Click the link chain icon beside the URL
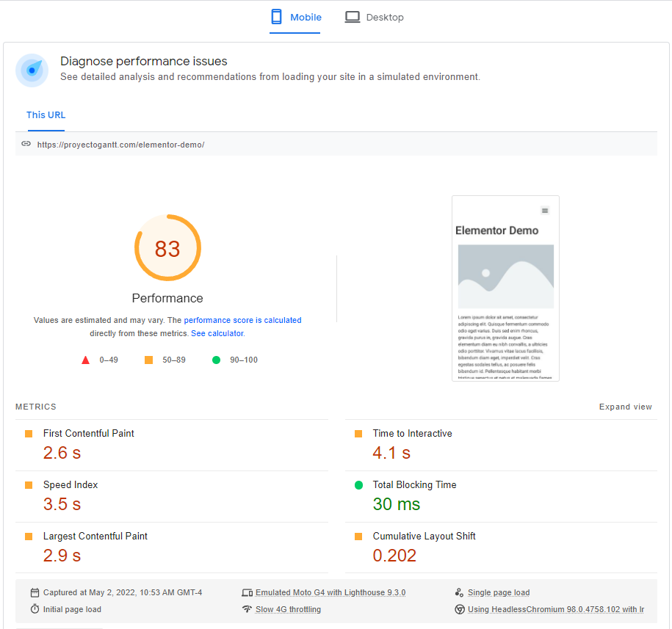Viewport: 672px width, 629px height. tap(26, 143)
